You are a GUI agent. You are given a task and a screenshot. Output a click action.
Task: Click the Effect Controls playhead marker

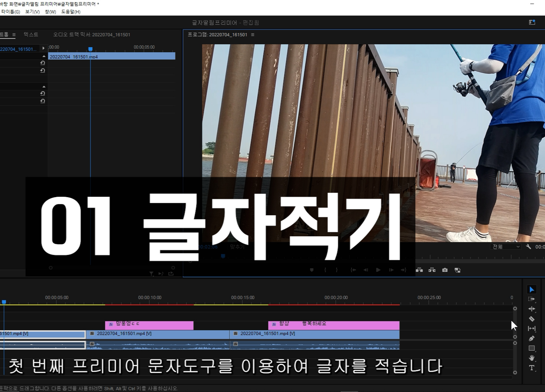pyautogui.click(x=90, y=49)
